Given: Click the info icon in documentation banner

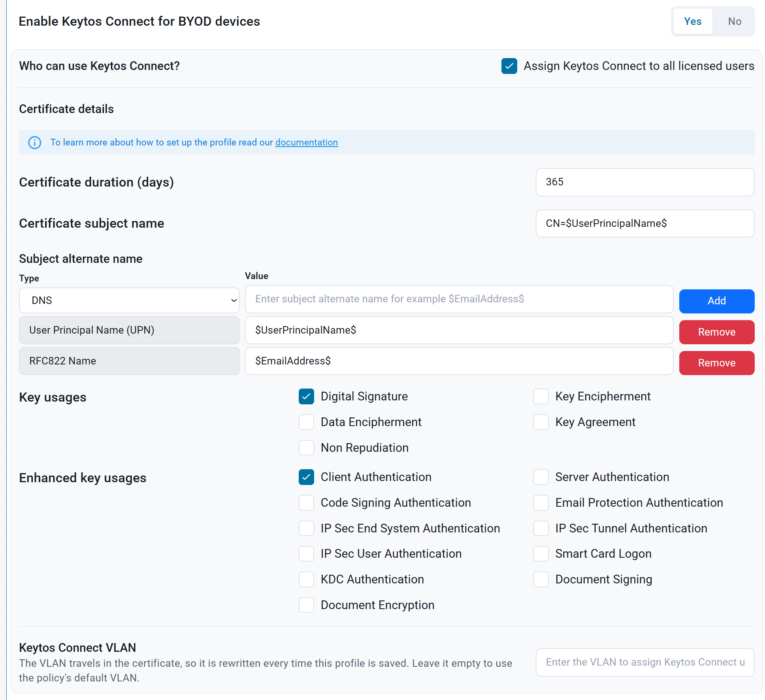Looking at the screenshot, I should [x=35, y=142].
